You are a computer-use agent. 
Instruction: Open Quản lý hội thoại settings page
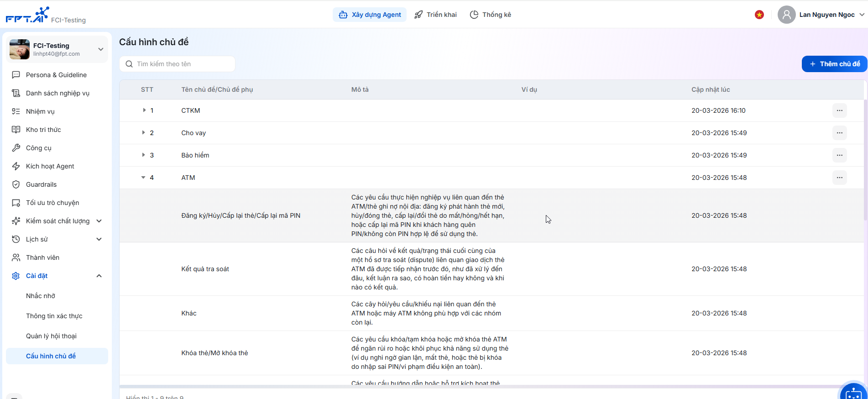[x=51, y=336]
